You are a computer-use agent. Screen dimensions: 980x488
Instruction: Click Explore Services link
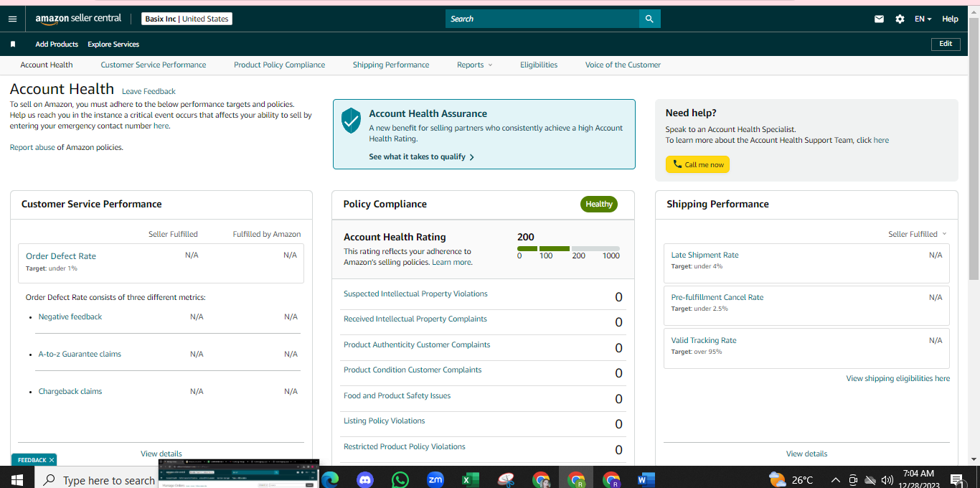pyautogui.click(x=113, y=44)
